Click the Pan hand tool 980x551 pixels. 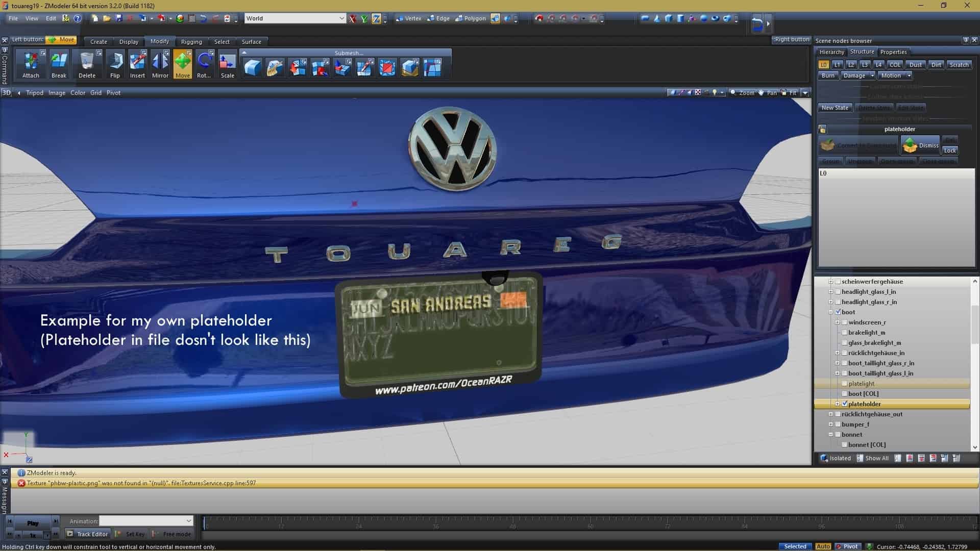pos(767,93)
